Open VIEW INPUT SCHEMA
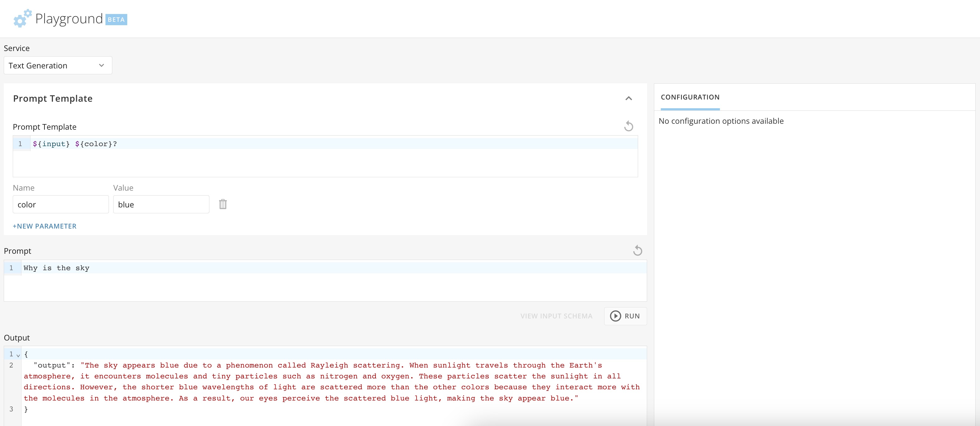 pos(556,316)
